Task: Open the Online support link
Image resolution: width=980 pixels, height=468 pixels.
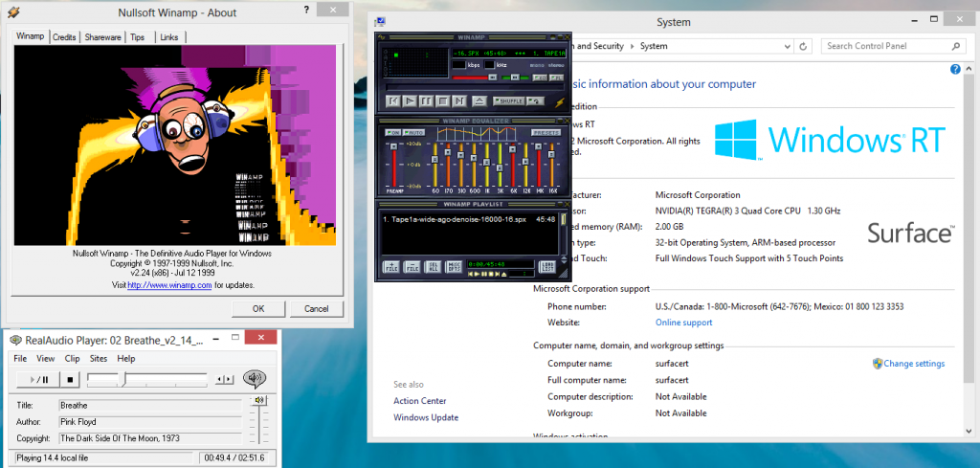Action: pyautogui.click(x=682, y=323)
